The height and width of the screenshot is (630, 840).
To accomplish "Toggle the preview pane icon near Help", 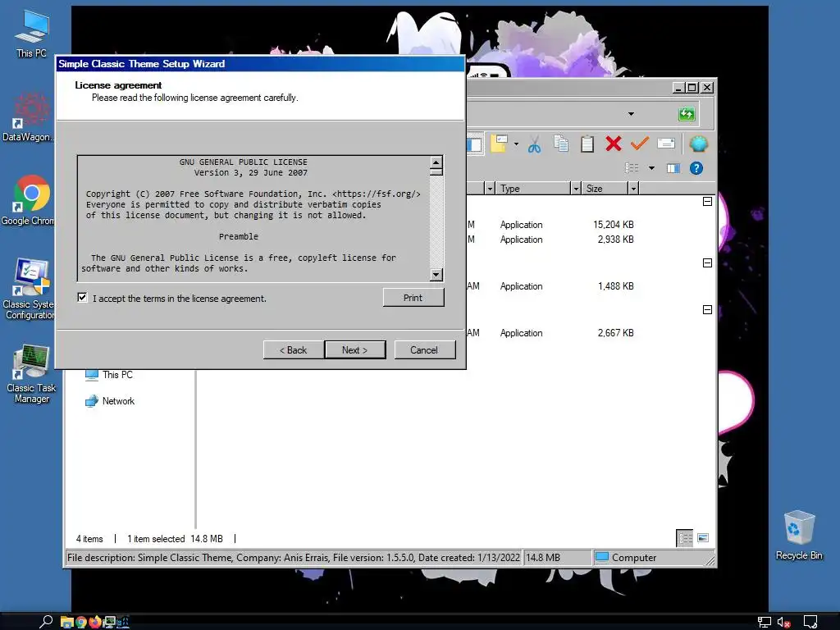I will [x=673, y=168].
